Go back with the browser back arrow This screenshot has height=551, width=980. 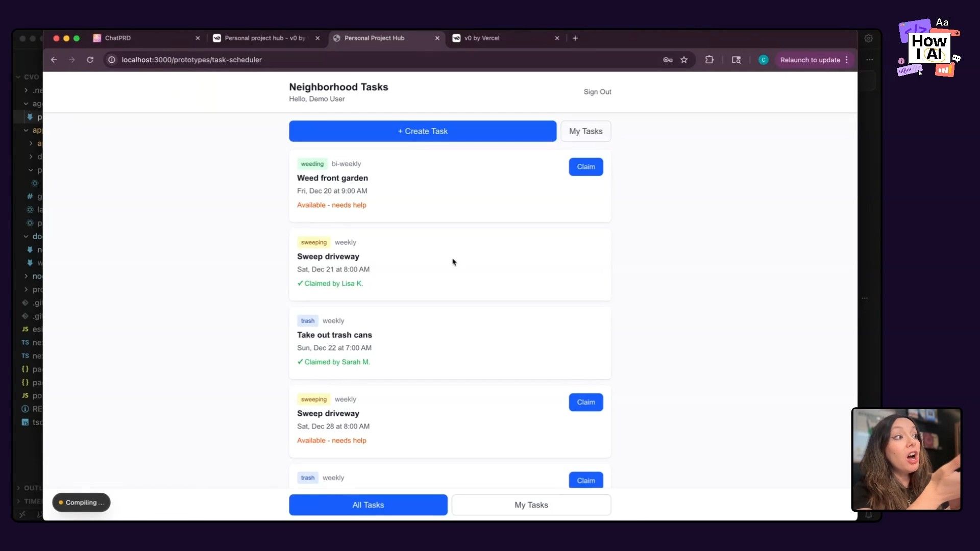(54, 60)
